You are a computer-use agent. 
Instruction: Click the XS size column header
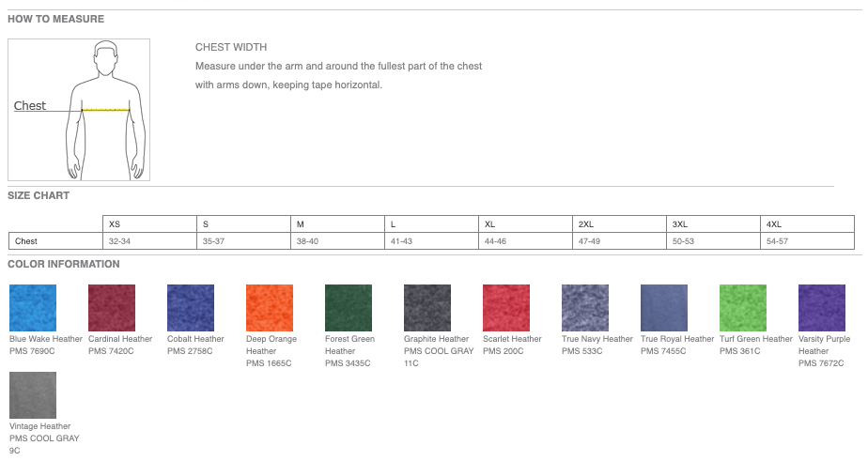click(x=115, y=224)
